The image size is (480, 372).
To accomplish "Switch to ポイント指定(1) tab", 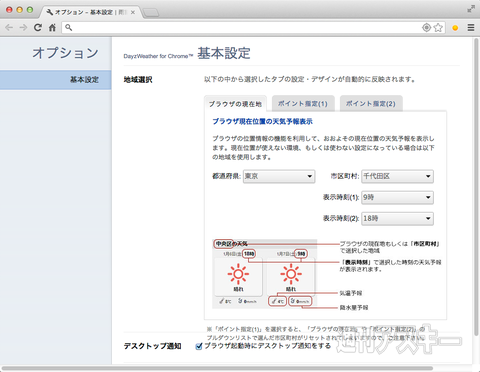I will tap(303, 104).
